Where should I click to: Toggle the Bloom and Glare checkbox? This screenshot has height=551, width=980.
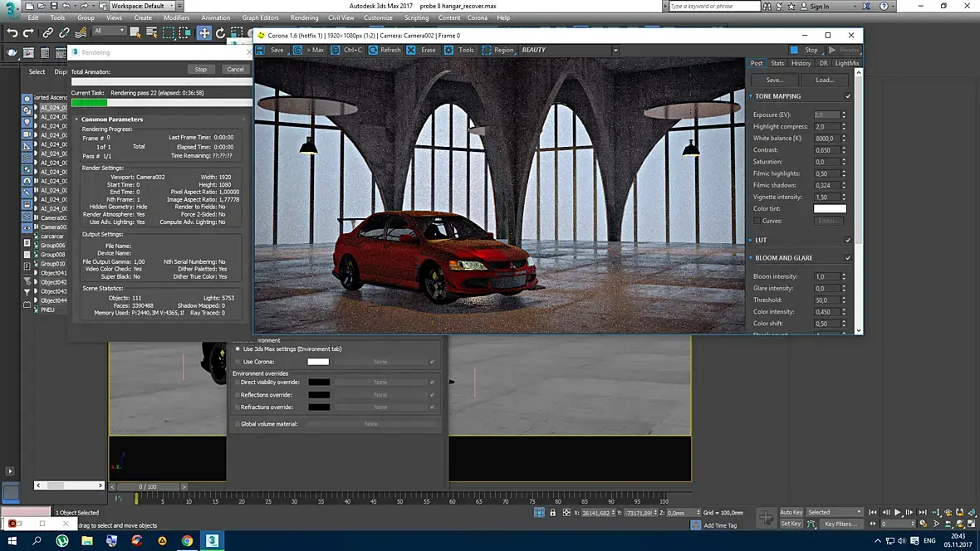click(x=848, y=258)
